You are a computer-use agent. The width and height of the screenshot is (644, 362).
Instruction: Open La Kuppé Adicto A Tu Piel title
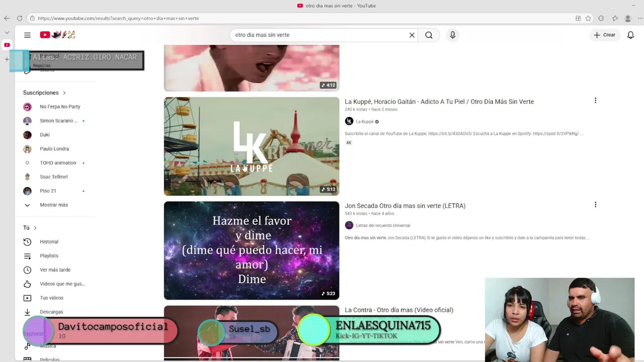click(439, 102)
